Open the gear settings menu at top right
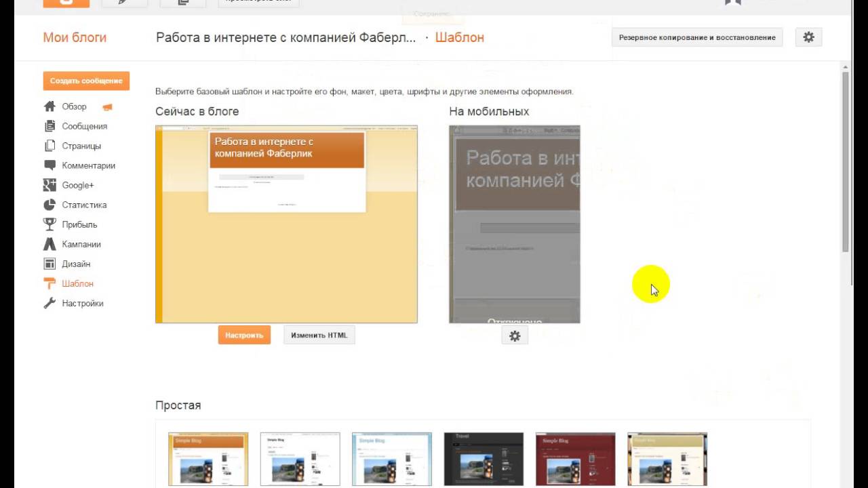 pyautogui.click(x=808, y=37)
